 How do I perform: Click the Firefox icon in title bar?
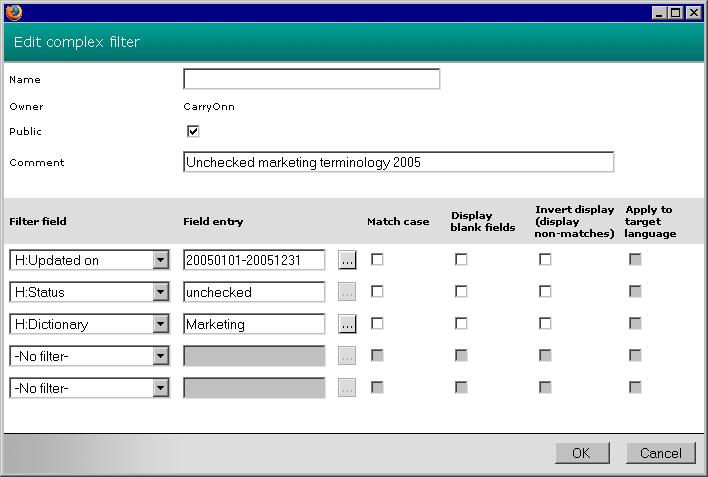pyautogui.click(x=14, y=12)
